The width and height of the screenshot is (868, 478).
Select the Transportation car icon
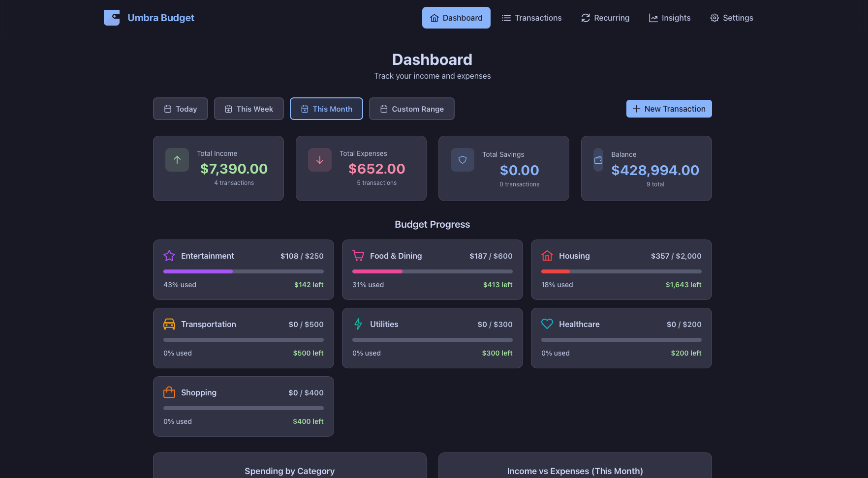[169, 324]
